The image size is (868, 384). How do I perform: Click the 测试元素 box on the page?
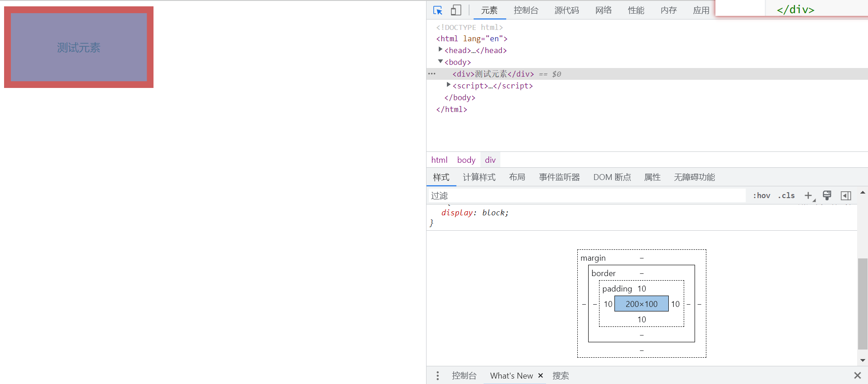tap(79, 47)
